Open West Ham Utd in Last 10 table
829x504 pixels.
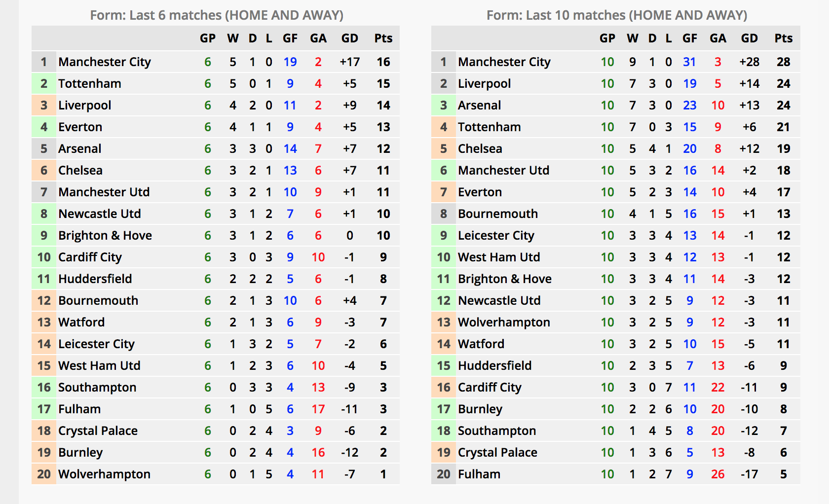pos(499,257)
